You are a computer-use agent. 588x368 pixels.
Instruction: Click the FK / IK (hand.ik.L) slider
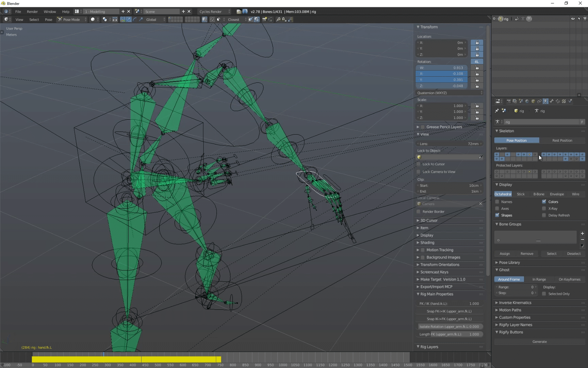click(x=449, y=304)
